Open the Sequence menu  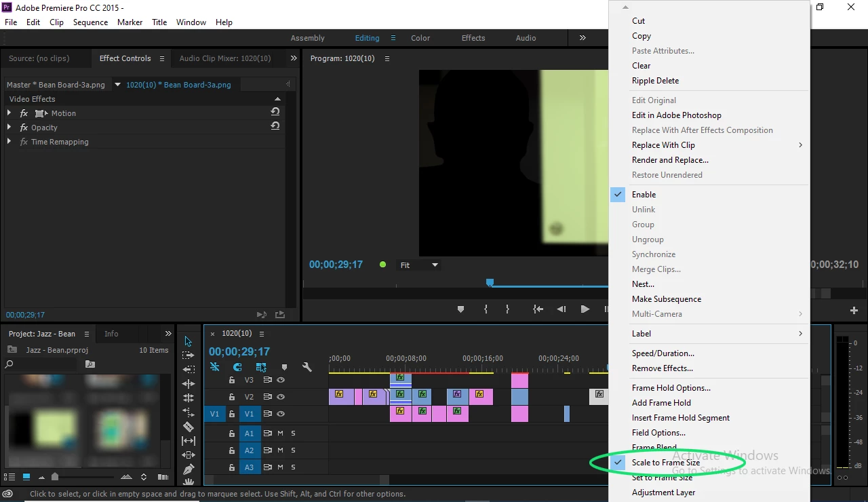point(90,22)
